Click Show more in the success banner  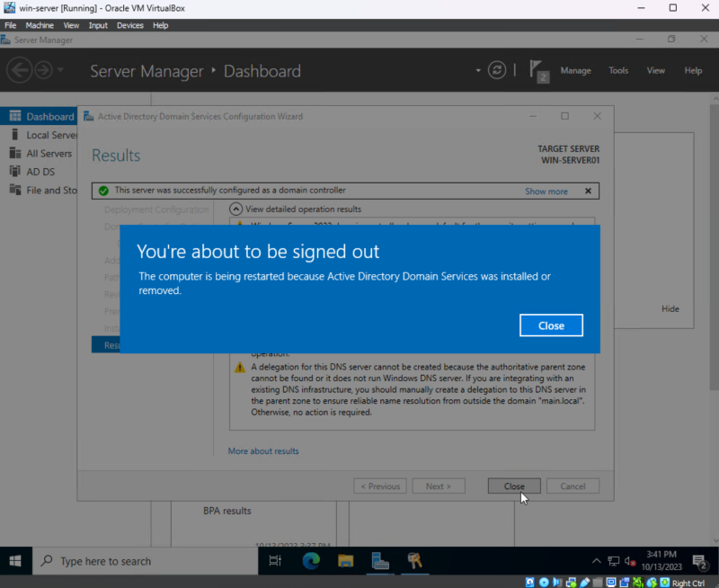pyautogui.click(x=546, y=192)
